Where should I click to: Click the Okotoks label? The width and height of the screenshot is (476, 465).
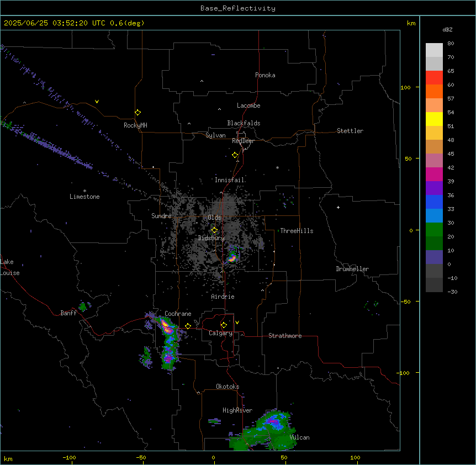(228, 387)
